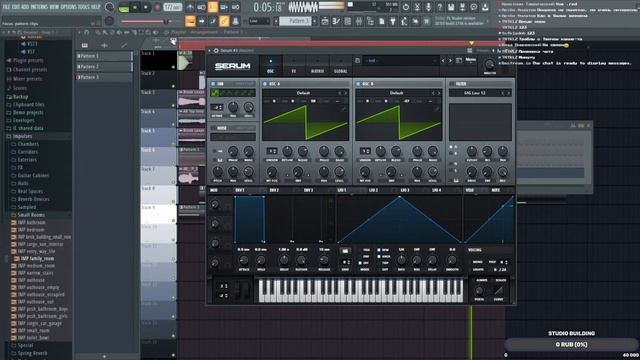Click next wavetable arrow for OSC B
This screenshot has height=360, width=640.
(x=439, y=93)
